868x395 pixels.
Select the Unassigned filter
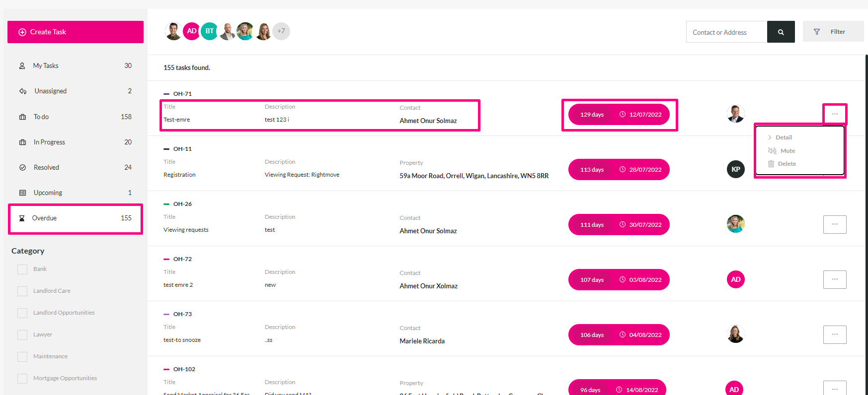coord(76,91)
